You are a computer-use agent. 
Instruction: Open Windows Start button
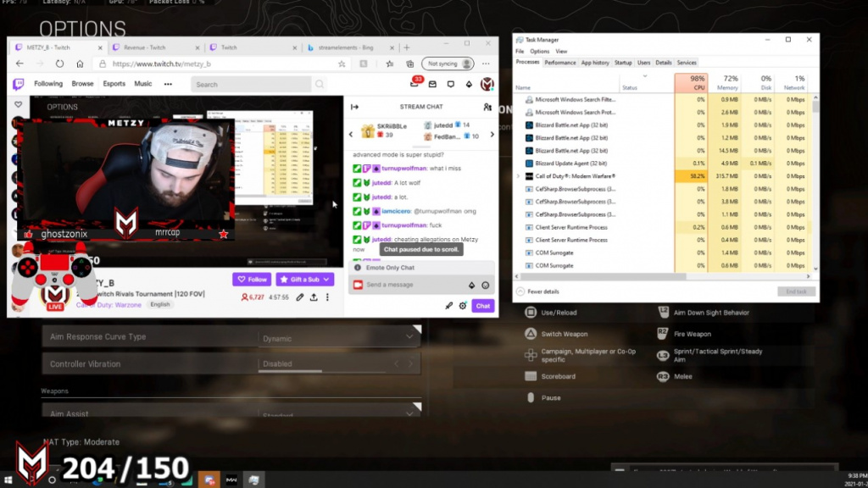[8, 480]
